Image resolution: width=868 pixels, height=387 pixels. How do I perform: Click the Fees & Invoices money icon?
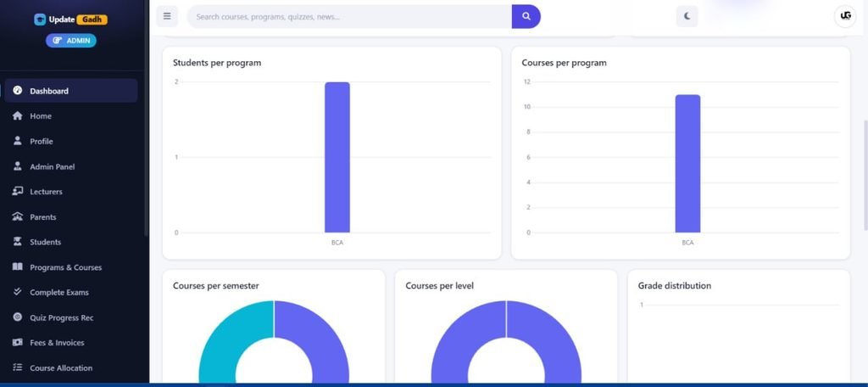[x=17, y=343]
